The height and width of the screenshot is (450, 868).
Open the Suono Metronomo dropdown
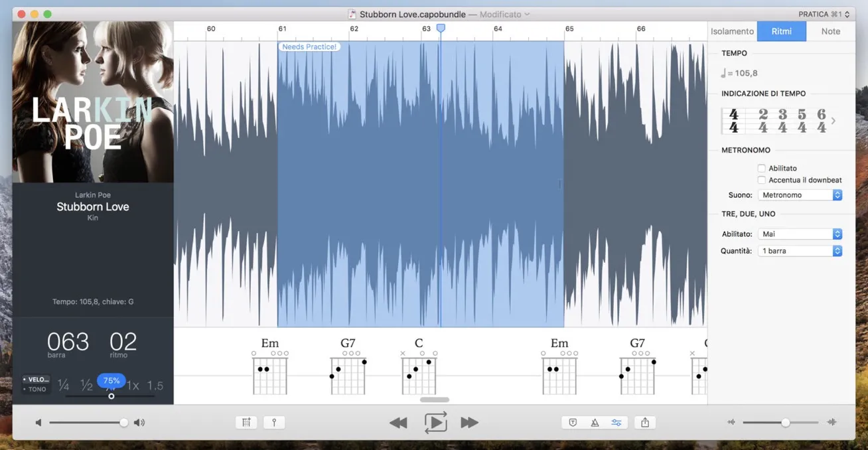pos(800,194)
